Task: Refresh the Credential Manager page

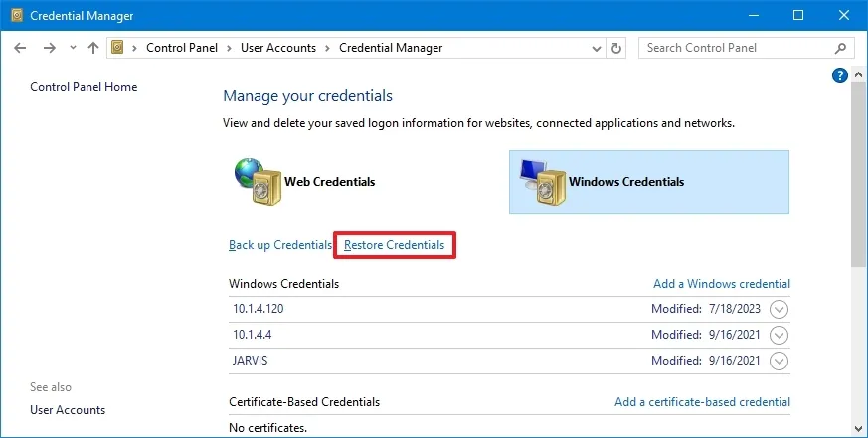Action: coord(616,48)
